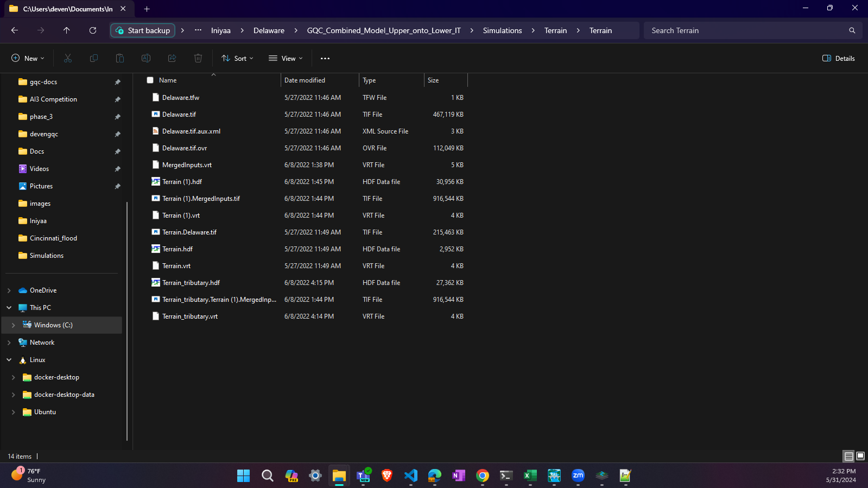Open Settings gear from taskbar
The height and width of the screenshot is (488, 868).
coord(315,476)
